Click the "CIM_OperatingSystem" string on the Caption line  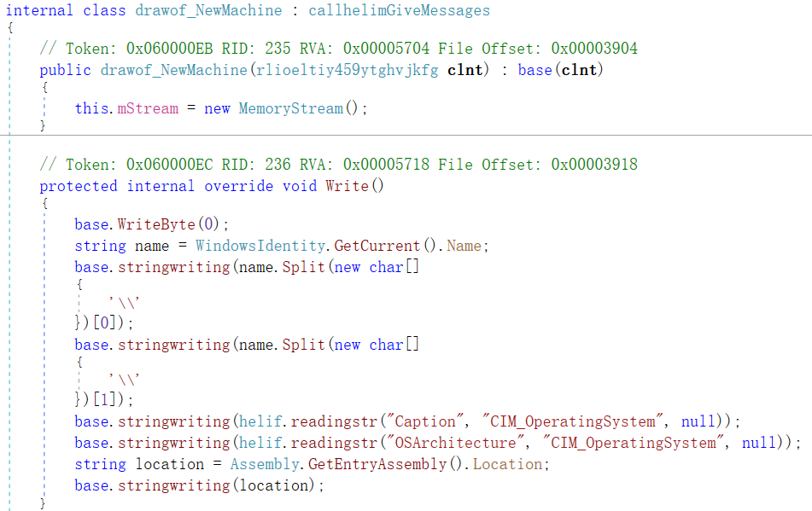(572, 421)
